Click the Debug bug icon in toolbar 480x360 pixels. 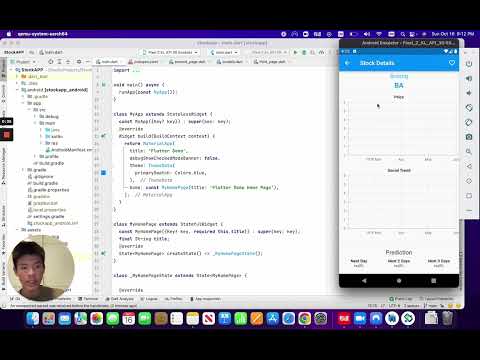point(304,52)
